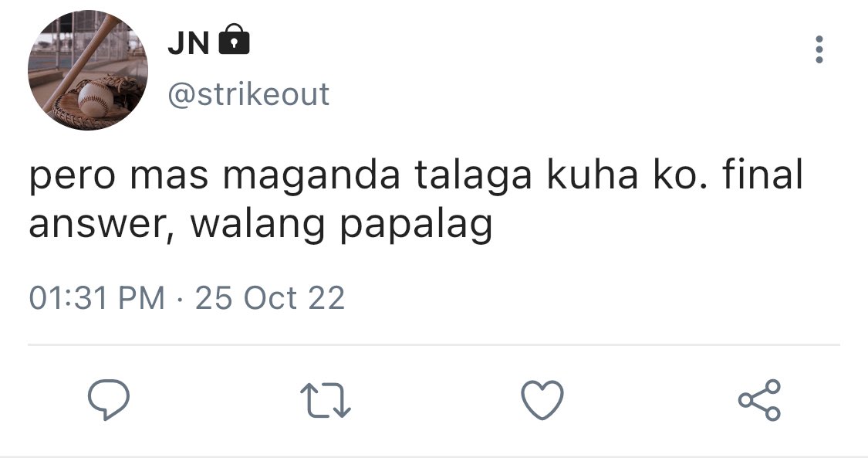Viewport: 868px width, 458px height.
Task: Click the baseball inside the avatar image
Action: [95, 99]
